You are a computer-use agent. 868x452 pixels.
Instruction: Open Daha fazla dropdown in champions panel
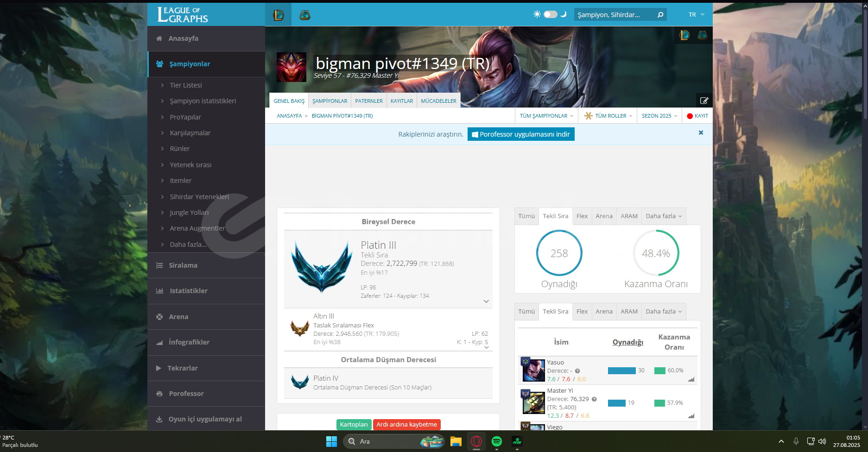664,312
